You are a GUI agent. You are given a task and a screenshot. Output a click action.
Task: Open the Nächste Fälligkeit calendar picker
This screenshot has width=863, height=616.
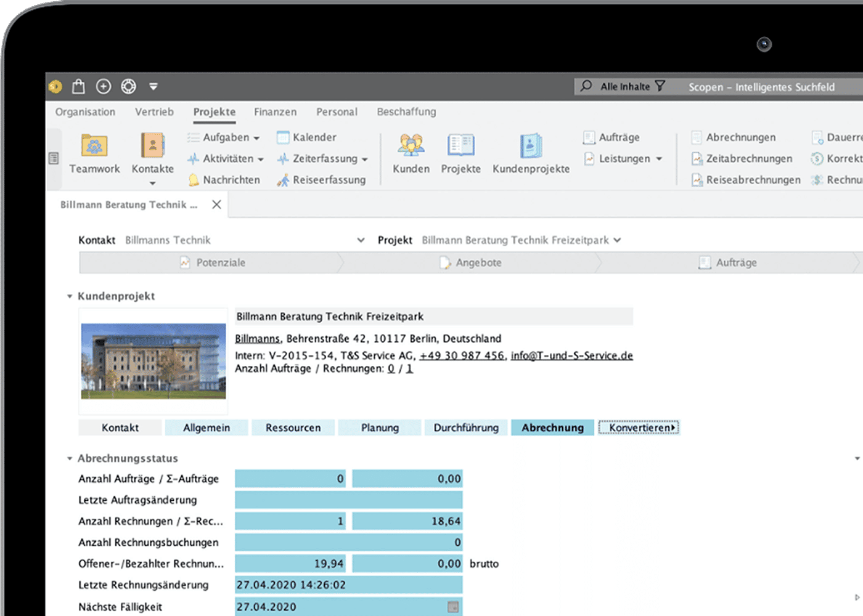coord(453,607)
